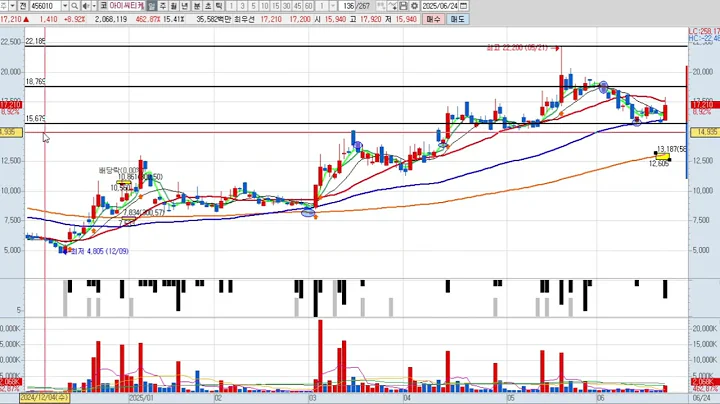
Task: Click the 12,605 annotation value
Action: (658, 164)
